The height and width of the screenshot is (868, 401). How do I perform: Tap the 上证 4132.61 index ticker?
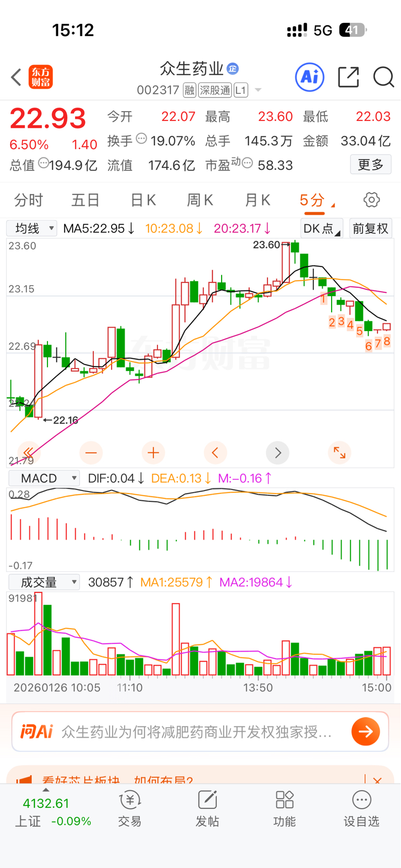coord(53,812)
